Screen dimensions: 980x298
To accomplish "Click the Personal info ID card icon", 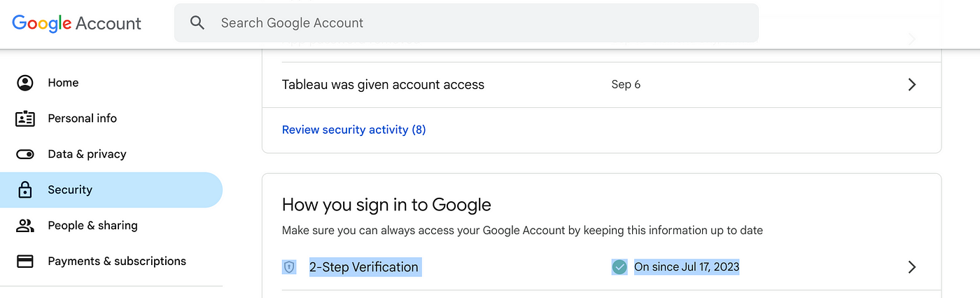I will click(25, 118).
